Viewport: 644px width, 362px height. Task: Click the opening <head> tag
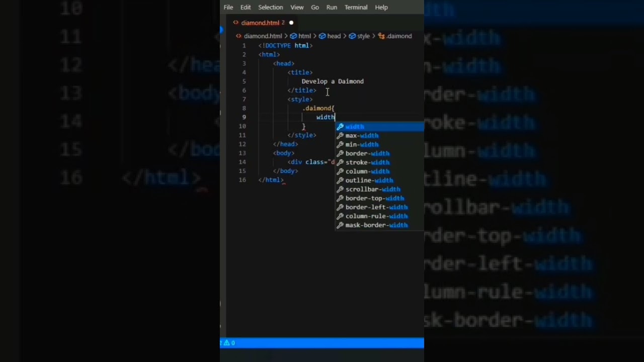[x=284, y=63]
